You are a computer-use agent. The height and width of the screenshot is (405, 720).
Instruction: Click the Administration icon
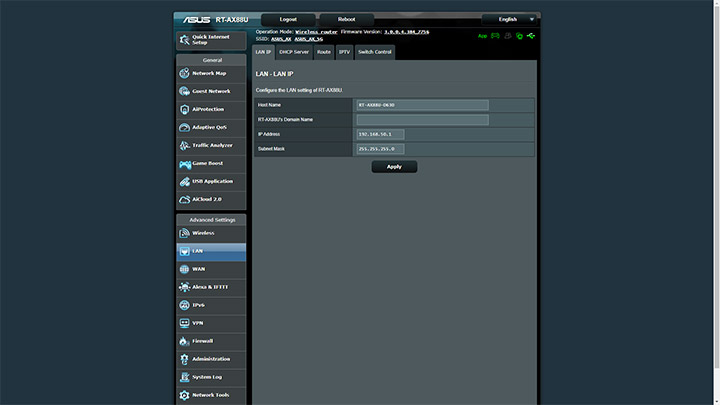coord(185,359)
